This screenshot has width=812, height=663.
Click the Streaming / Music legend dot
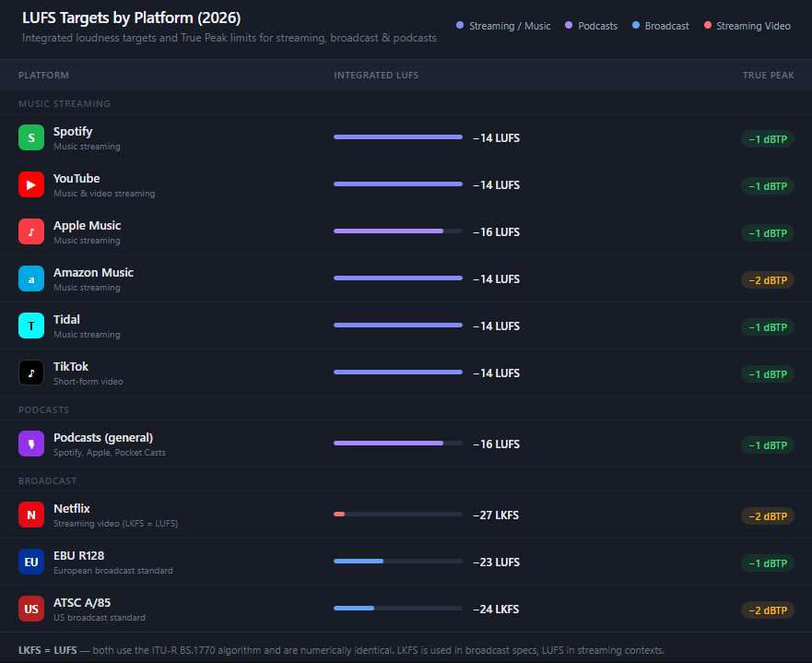[x=460, y=26]
